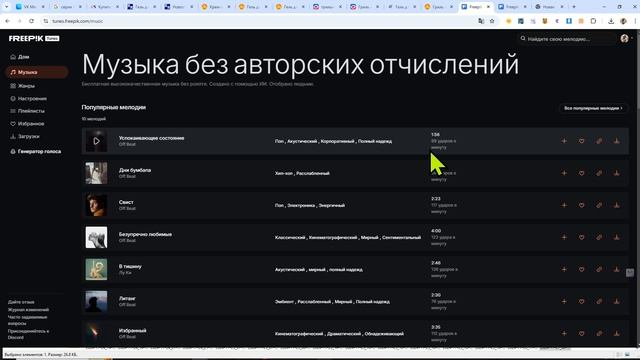Image resolution: width=640 pixels, height=360 pixels.
Task: Open the Дайте отзыв link
Action: 21,302
